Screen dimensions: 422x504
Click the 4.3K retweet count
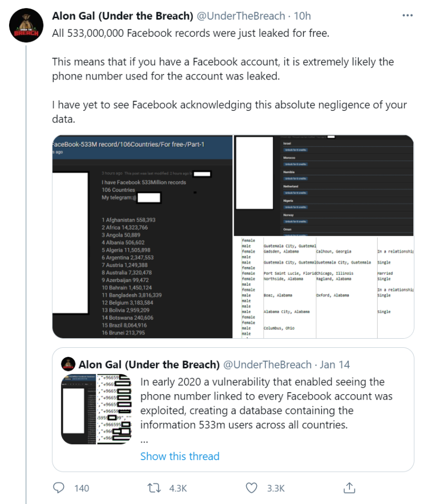click(x=178, y=488)
